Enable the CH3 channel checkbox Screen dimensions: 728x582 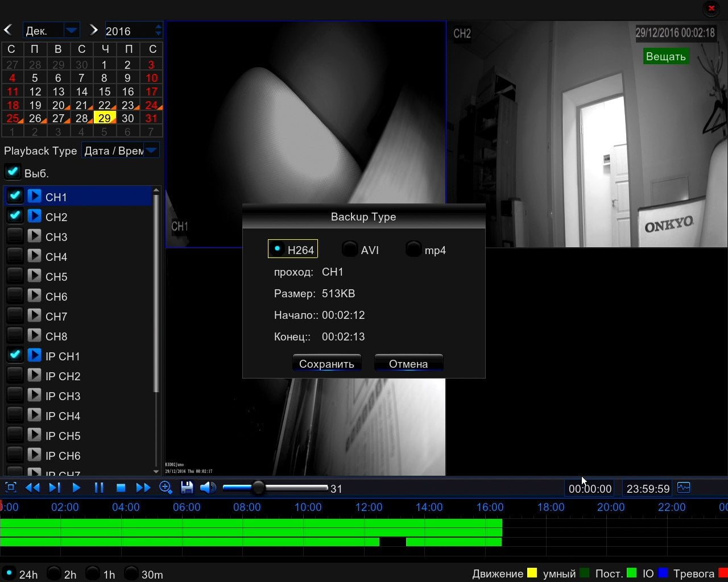point(15,236)
